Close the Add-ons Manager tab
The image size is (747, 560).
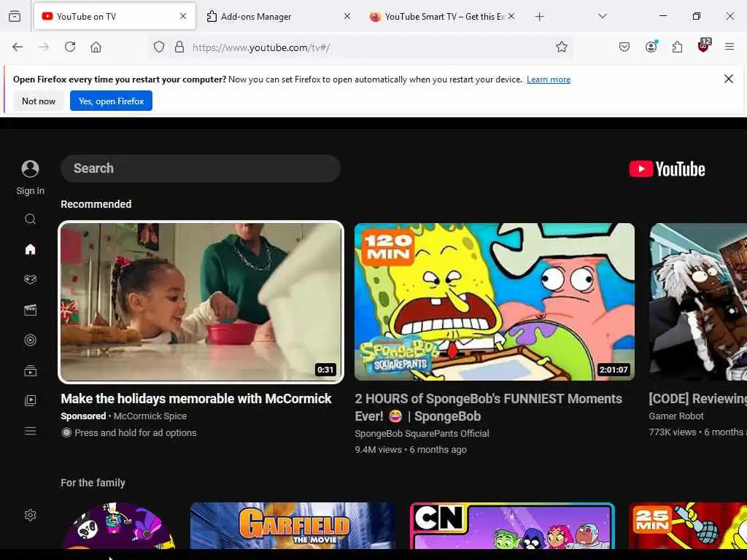[347, 16]
